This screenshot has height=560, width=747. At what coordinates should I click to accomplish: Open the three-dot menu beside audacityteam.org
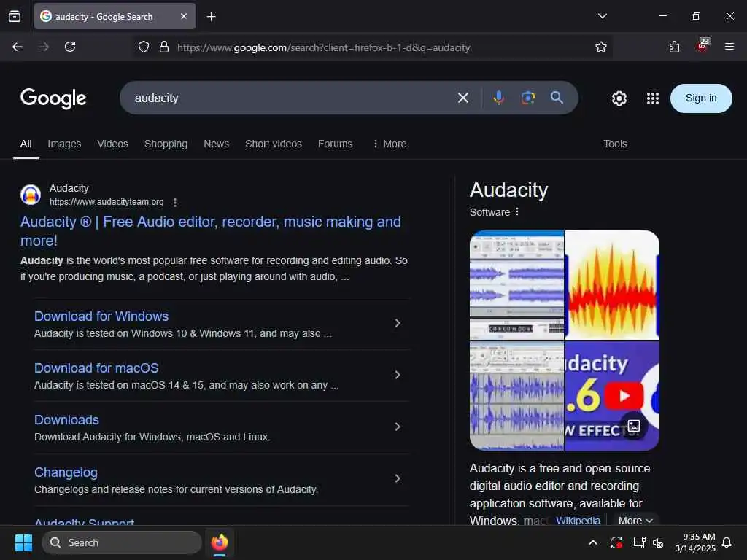tap(175, 203)
